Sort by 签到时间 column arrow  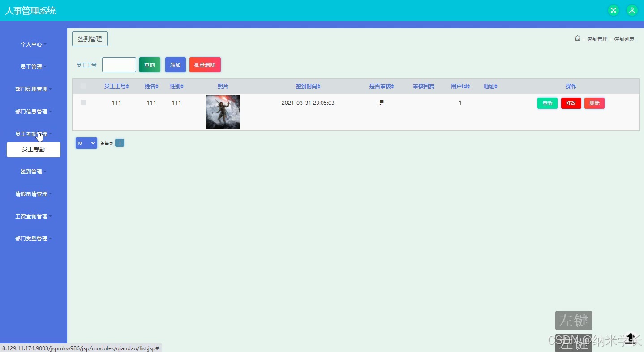coord(318,86)
